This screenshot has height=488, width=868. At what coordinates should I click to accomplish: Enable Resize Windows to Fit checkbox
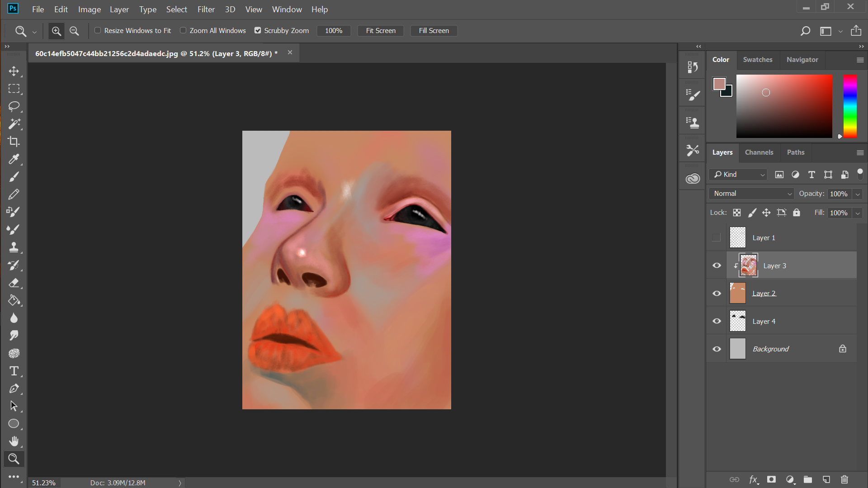97,30
